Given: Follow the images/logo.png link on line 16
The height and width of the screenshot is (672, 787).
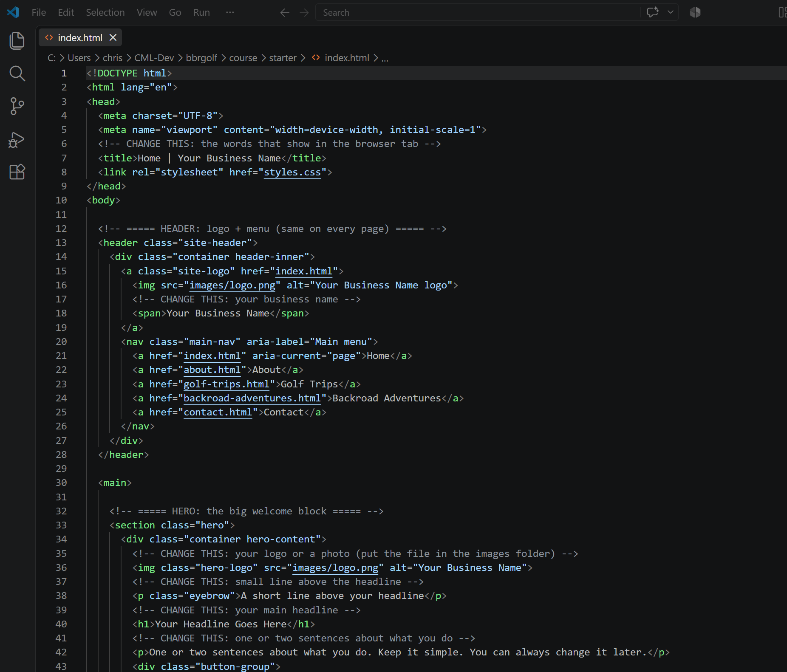Looking at the screenshot, I should 232,285.
